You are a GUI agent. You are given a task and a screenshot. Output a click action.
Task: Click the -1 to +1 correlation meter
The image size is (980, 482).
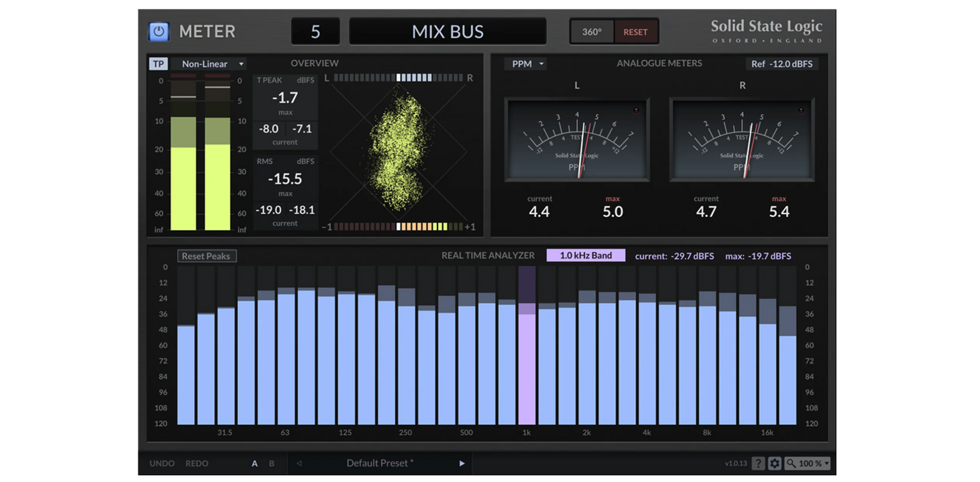[x=399, y=227]
